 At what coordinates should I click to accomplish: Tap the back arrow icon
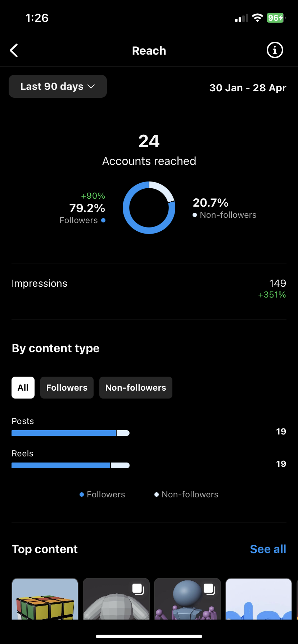[14, 51]
